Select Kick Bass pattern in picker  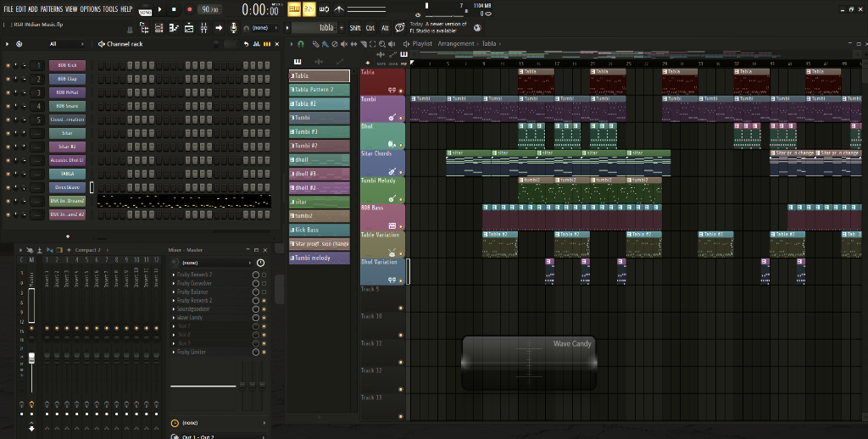pyautogui.click(x=320, y=230)
